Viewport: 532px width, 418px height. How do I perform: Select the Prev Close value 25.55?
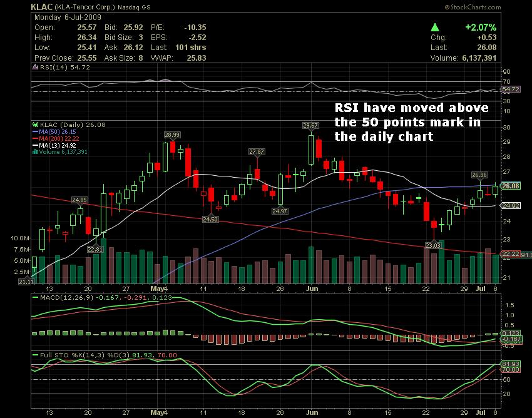click(x=87, y=58)
